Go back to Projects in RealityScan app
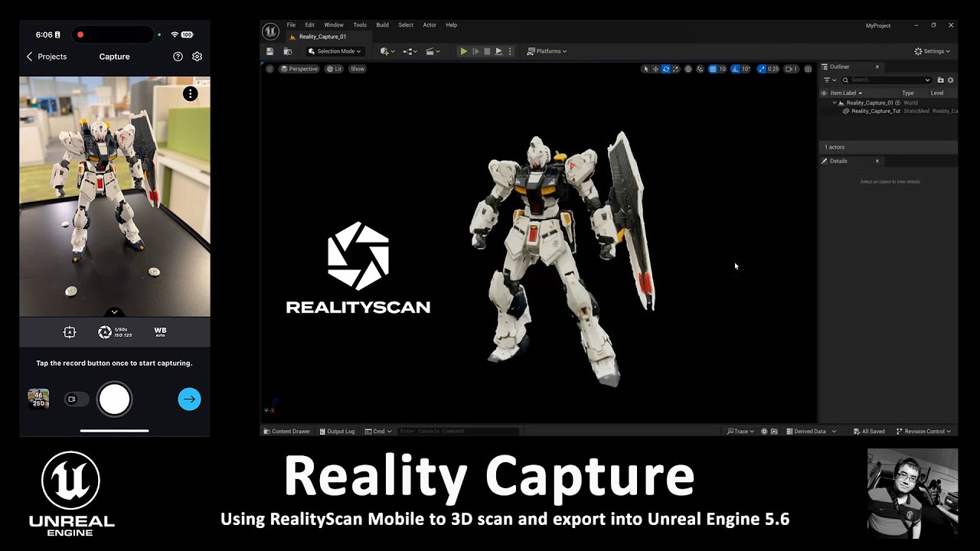The image size is (980, 551). [47, 57]
